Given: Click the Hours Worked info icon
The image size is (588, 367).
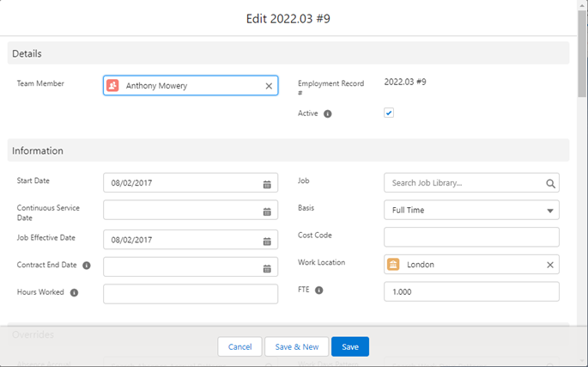Looking at the screenshot, I should [74, 292].
